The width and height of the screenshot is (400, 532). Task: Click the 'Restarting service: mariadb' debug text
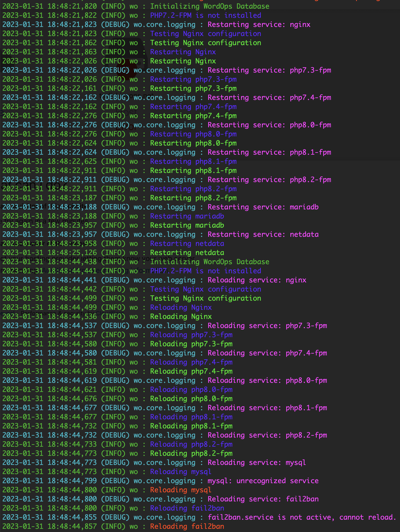point(263,207)
